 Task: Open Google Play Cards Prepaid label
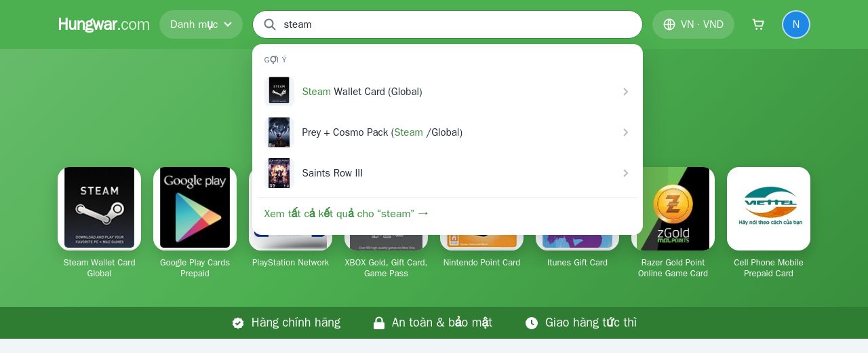click(195, 268)
